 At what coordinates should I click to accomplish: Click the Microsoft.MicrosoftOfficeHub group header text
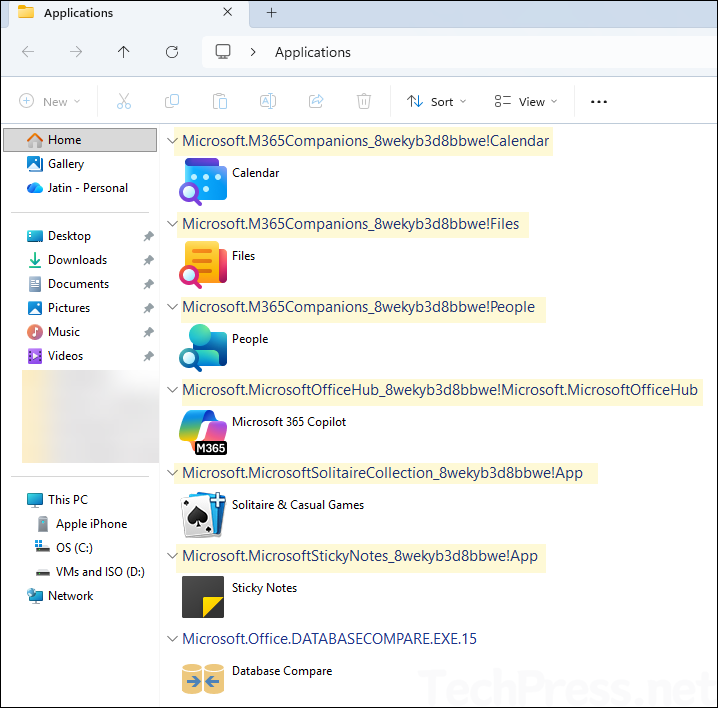(x=440, y=390)
